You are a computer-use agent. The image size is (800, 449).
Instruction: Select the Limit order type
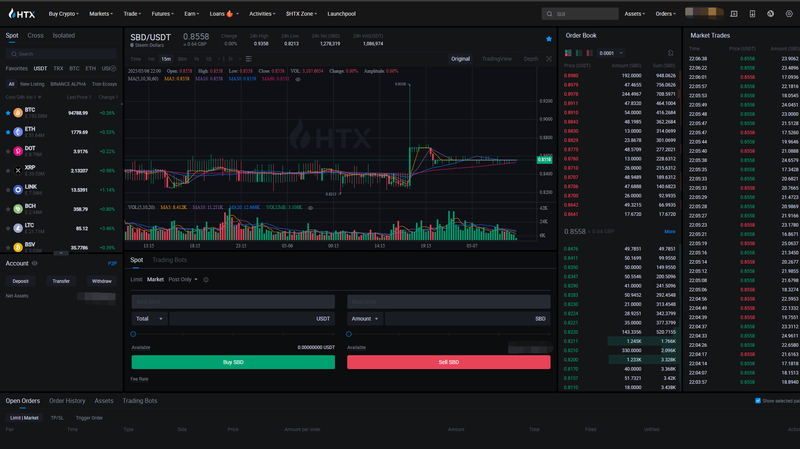[136, 280]
